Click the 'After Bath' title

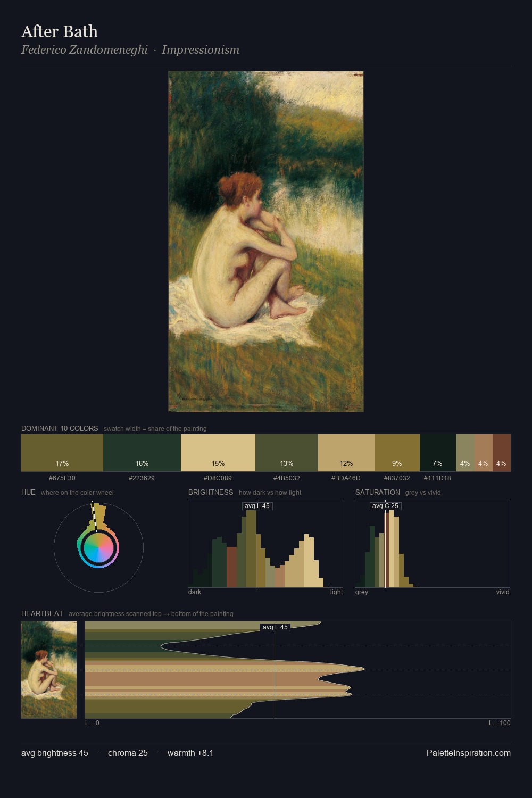(x=60, y=31)
